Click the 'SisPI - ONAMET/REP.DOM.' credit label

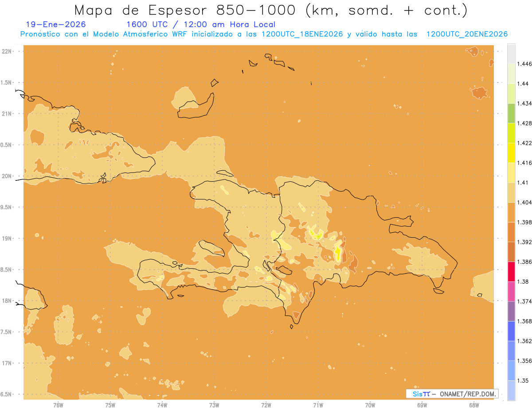(453, 394)
